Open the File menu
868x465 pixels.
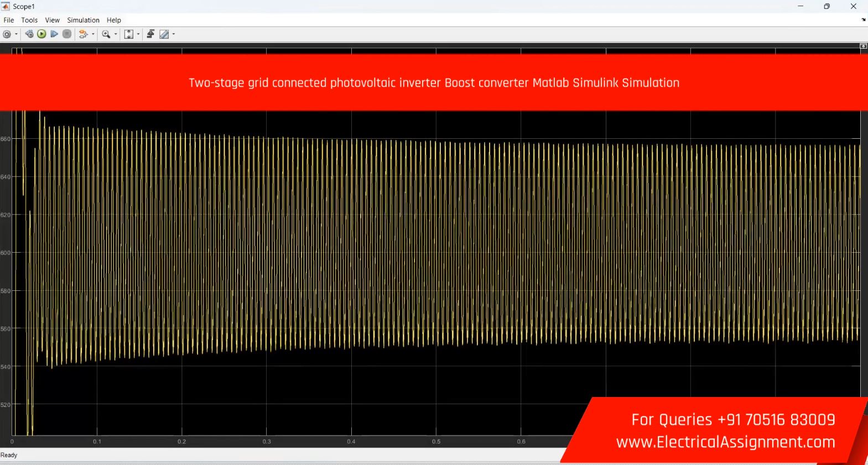[9, 20]
